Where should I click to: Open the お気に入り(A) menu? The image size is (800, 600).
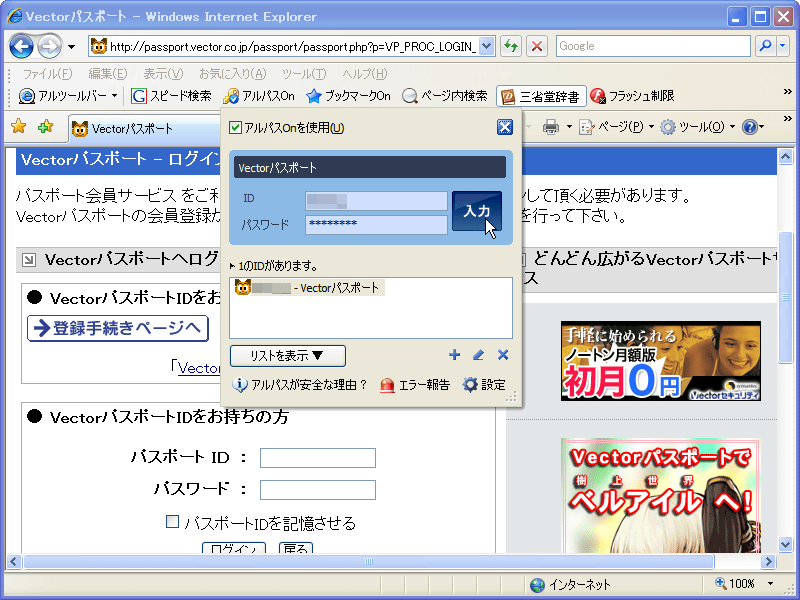[x=233, y=73]
